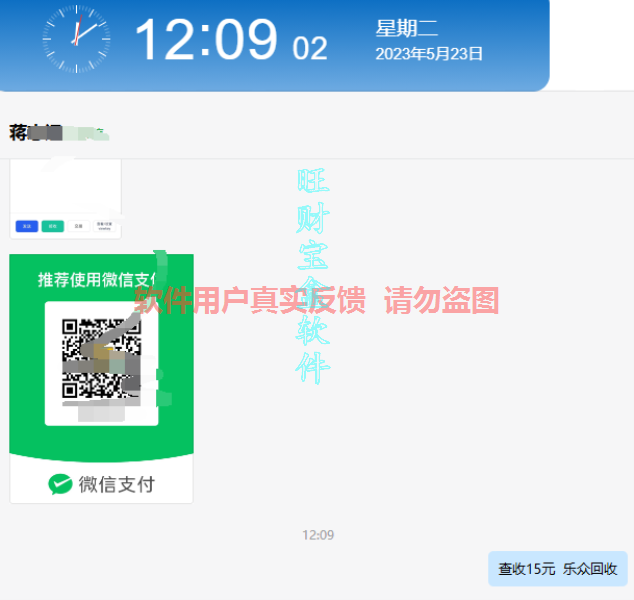The height and width of the screenshot is (600, 634).
Task: Click the 微信支付 label below QR code
Action: pos(117,485)
